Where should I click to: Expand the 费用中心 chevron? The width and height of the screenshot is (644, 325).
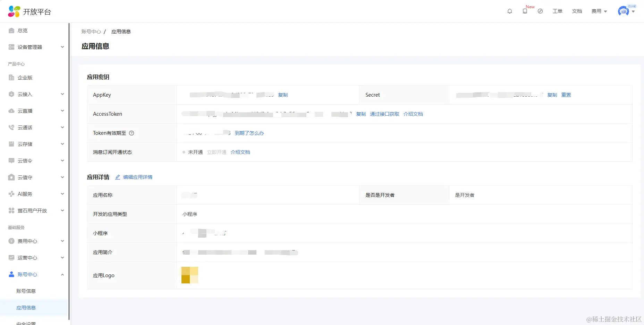(x=62, y=241)
